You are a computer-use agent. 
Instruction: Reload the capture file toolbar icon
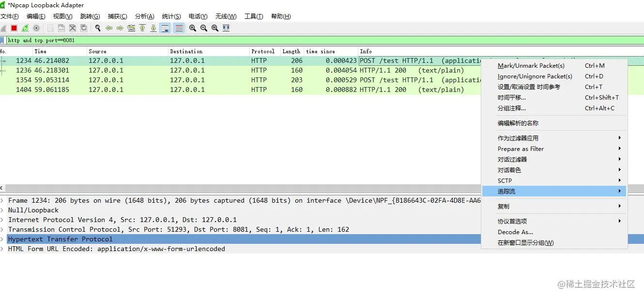tap(84, 28)
